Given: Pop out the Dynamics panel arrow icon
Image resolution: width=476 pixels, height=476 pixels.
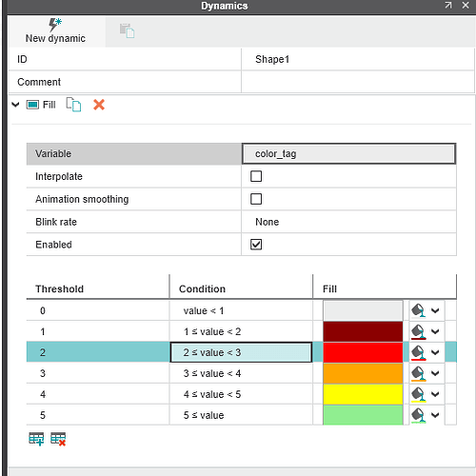Looking at the screenshot, I should [448, 6].
